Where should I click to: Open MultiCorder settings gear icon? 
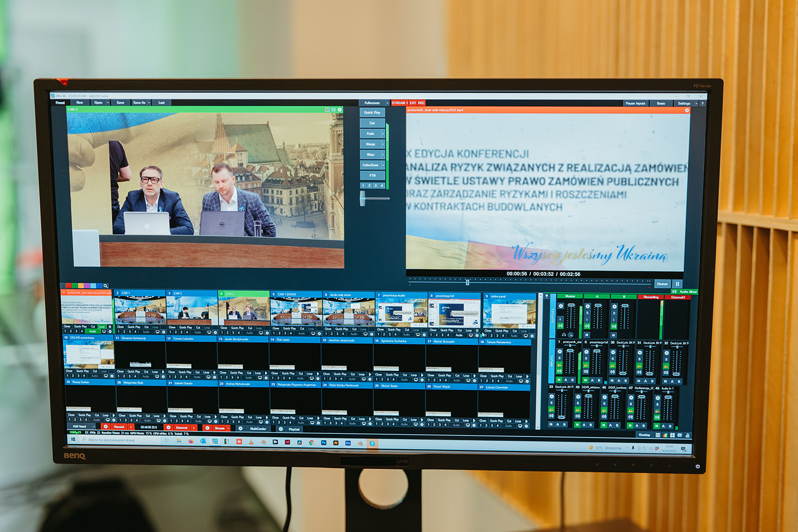pyautogui.click(x=240, y=428)
